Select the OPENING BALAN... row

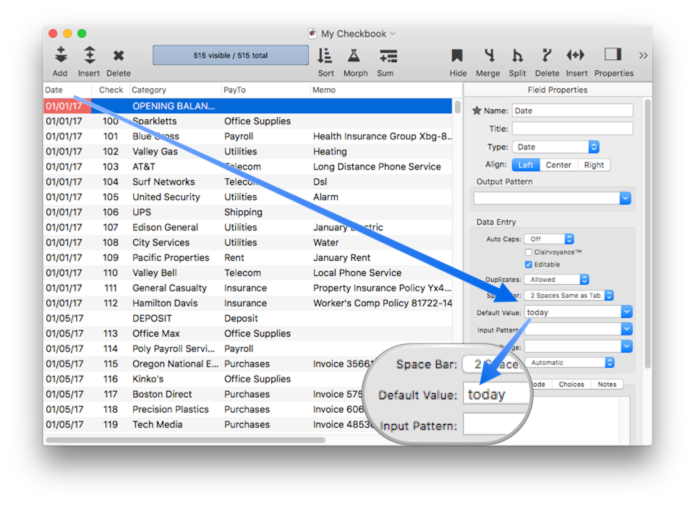[248, 106]
